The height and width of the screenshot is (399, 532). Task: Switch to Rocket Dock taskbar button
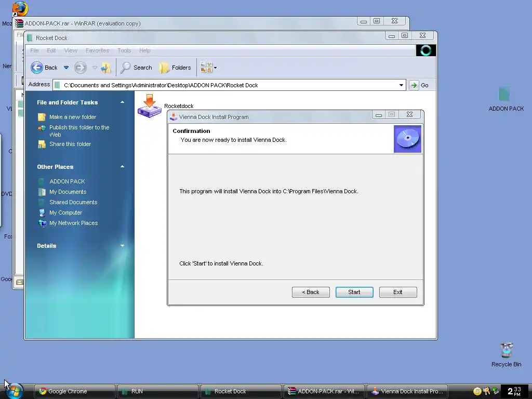pos(241,391)
